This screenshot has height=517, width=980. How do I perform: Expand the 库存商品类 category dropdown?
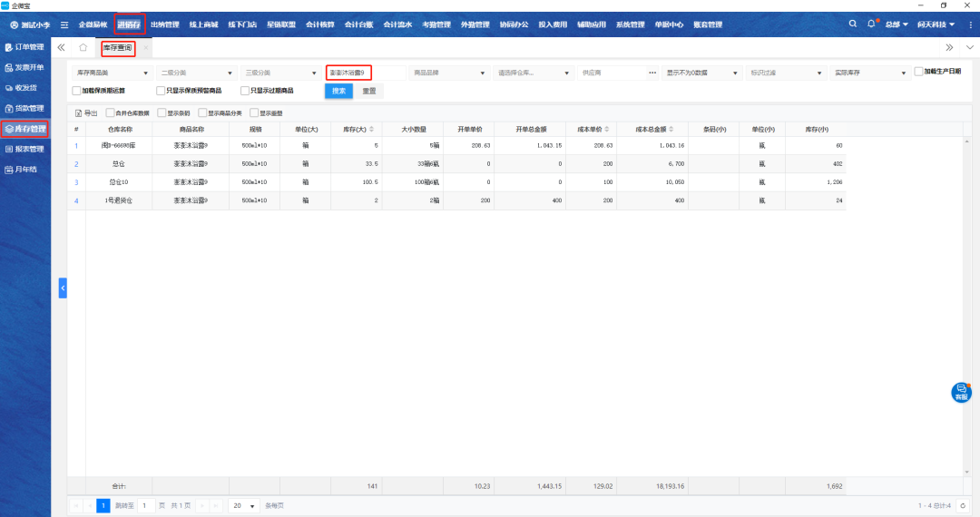point(111,73)
